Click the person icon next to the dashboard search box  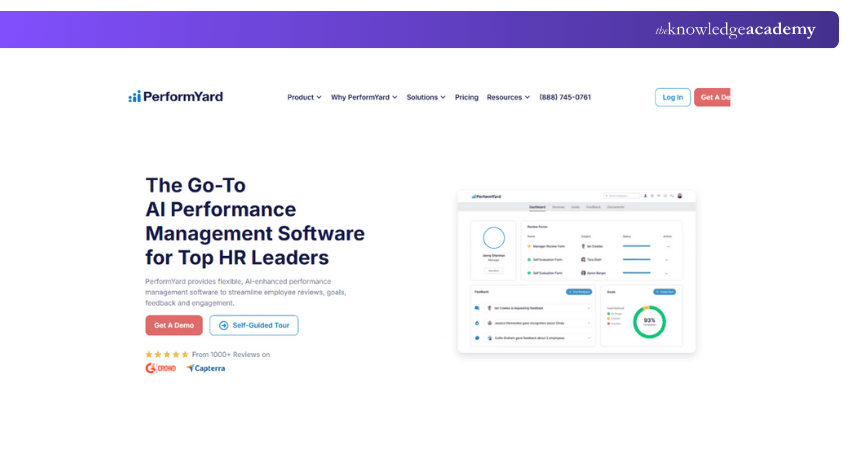click(x=645, y=196)
